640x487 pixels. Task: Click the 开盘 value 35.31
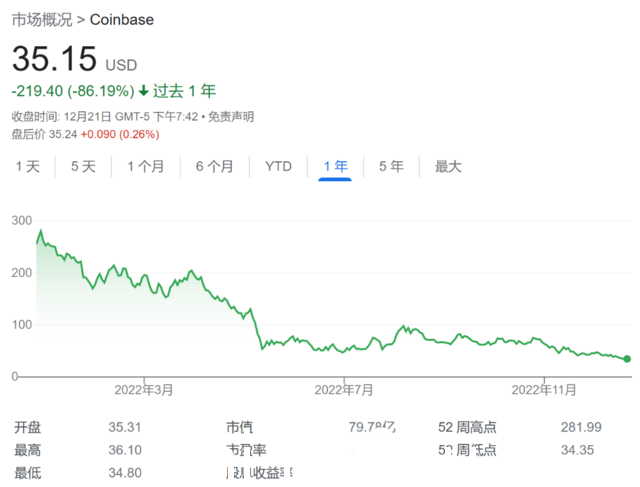tap(125, 427)
